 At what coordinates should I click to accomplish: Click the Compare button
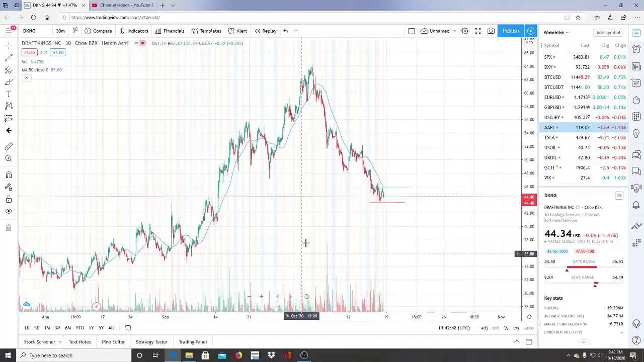pos(99,31)
